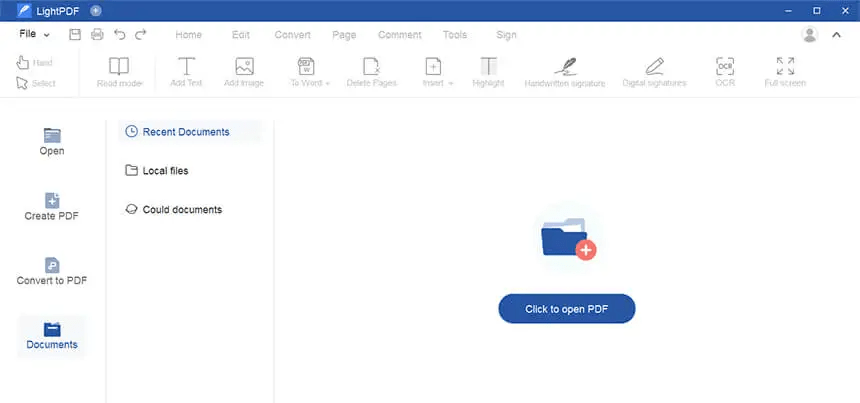Viewport: 860px width, 403px height.
Task: Click the LightPDF title text
Action: pyautogui.click(x=59, y=11)
